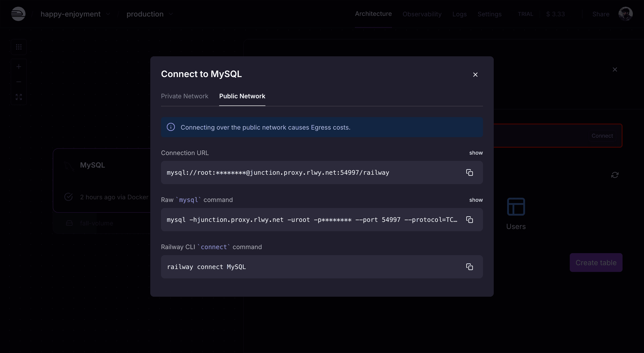Zoom in the canvas with plus icon
644x353 pixels.
(x=19, y=66)
